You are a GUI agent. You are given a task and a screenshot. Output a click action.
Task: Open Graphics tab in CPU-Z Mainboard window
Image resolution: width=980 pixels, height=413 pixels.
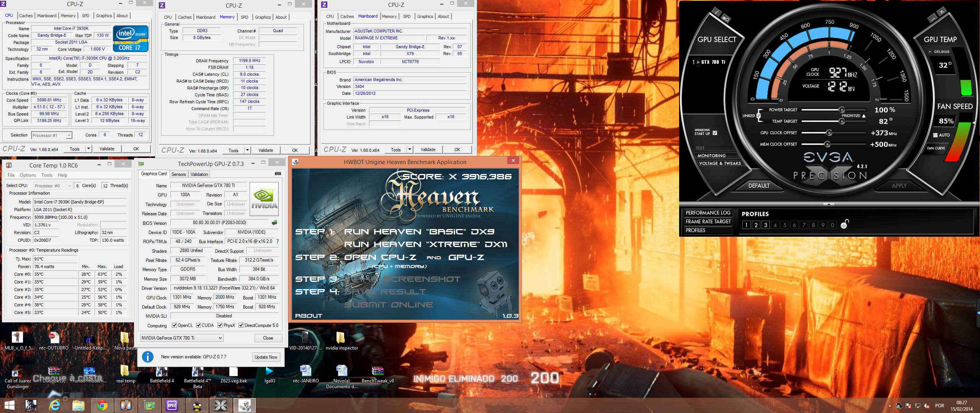425,16
